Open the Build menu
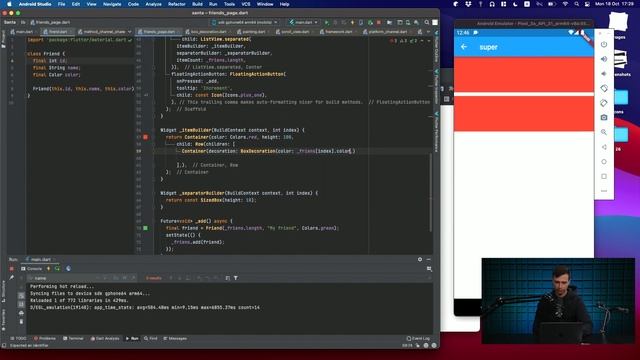This screenshot has height=360, width=640. (x=197, y=4)
